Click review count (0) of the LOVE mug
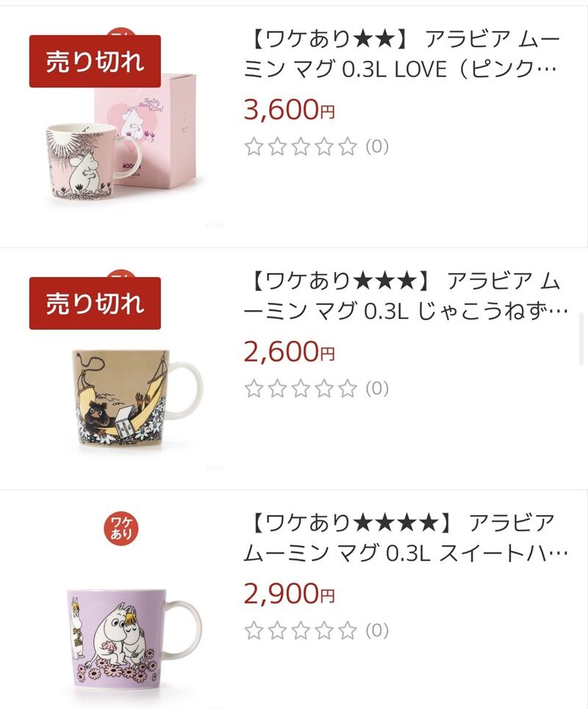The width and height of the screenshot is (588, 709). click(x=377, y=146)
